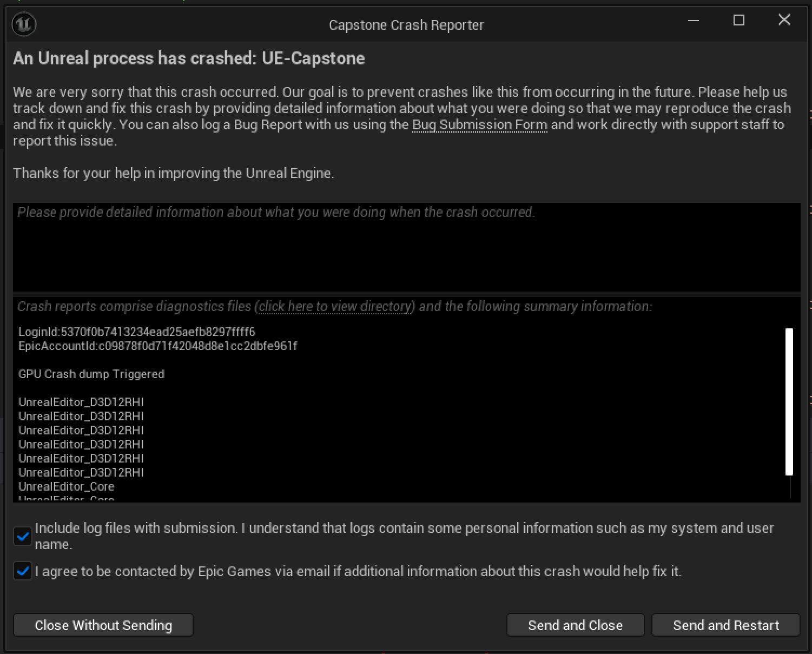Toggle the agree to be contacted checkbox
Viewport: 812px width, 654px height.
pyautogui.click(x=23, y=571)
